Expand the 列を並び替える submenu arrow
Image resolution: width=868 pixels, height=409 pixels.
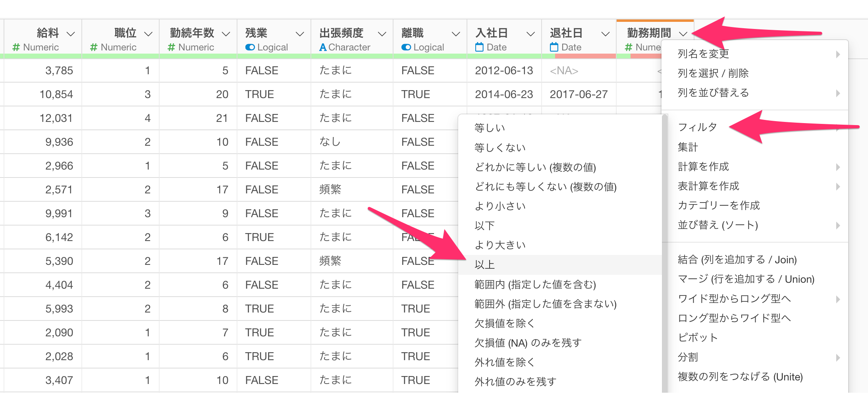pos(838,93)
